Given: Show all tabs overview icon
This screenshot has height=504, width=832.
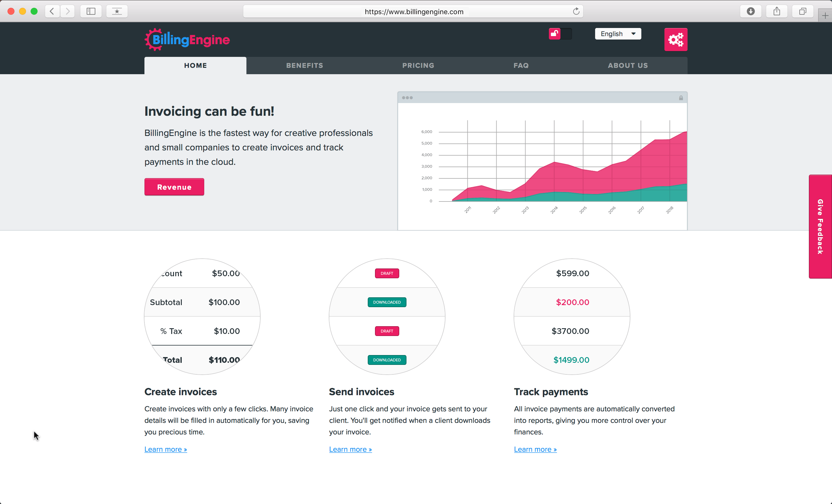Looking at the screenshot, I should 803,12.
